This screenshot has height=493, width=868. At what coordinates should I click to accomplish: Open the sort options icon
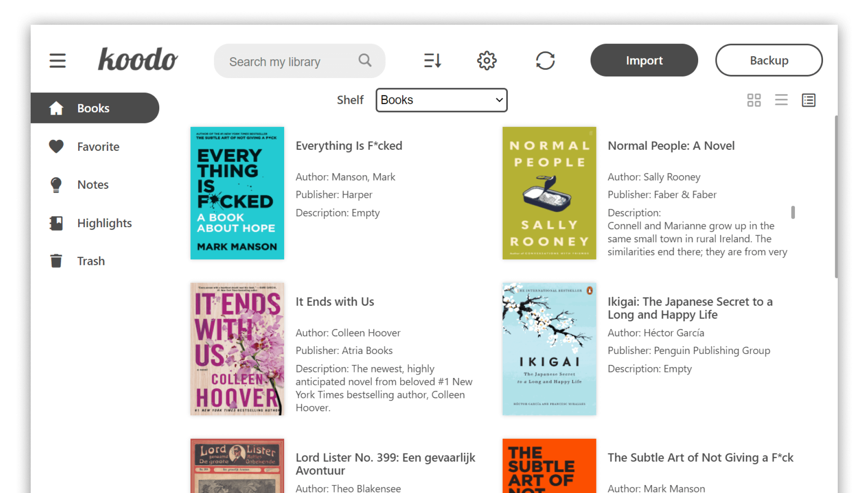coord(432,60)
